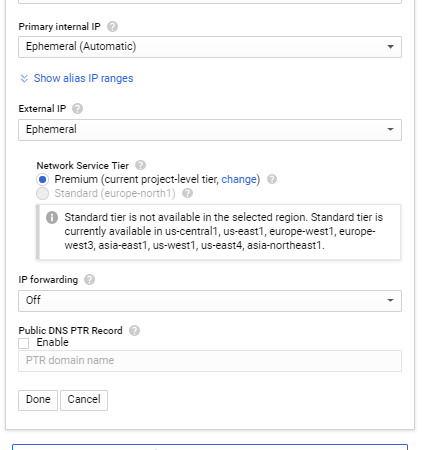Click info icon in Standard tier notice
The height and width of the screenshot is (450, 424).
[x=52, y=217]
